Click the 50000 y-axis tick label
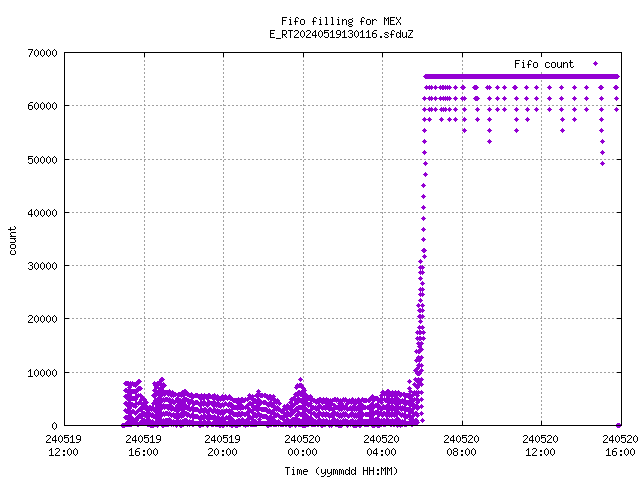Screen dimensions: 640x480 pyautogui.click(x=42, y=160)
